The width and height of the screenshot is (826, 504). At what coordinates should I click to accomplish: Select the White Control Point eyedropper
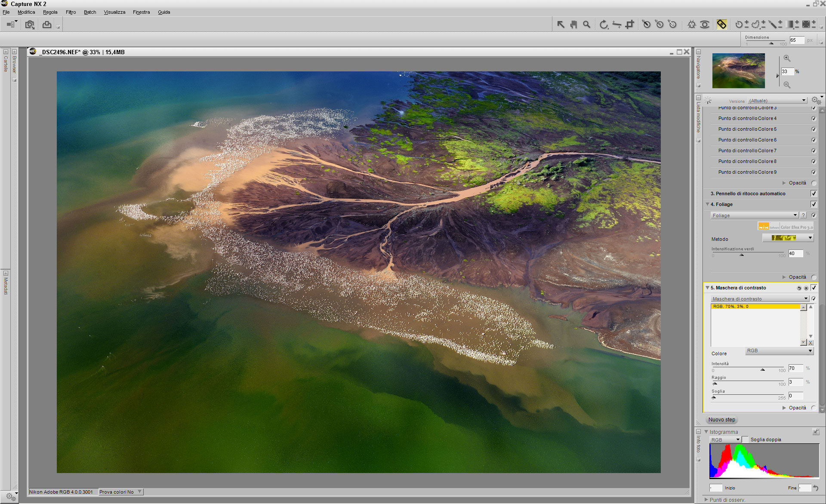point(673,25)
